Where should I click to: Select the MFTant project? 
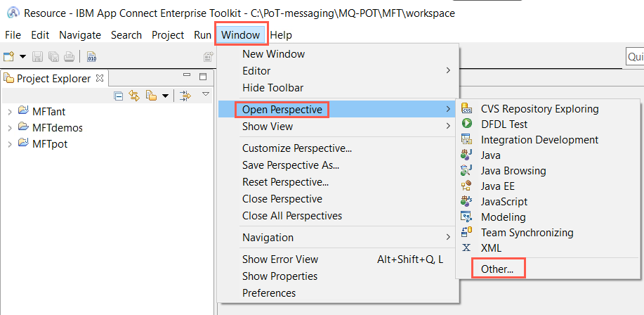48,111
